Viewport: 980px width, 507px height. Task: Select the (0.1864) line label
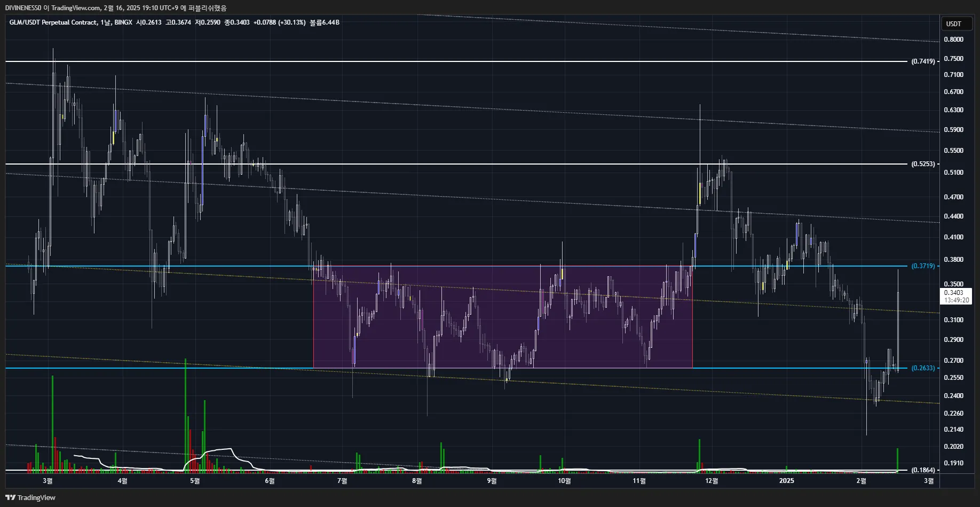(923, 470)
